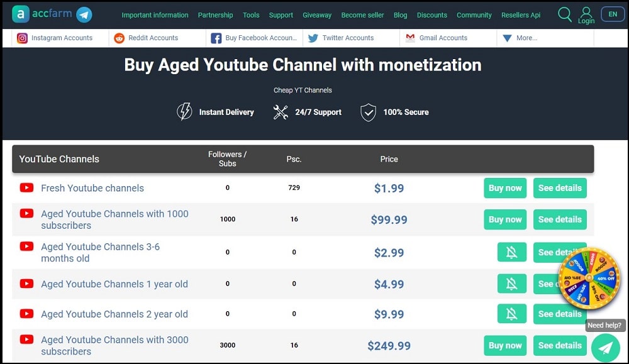
Task: Open the Important information menu
Action: click(155, 15)
